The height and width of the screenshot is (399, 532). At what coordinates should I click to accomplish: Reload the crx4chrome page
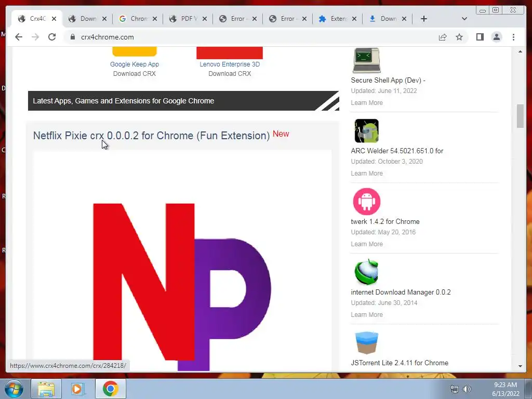click(x=52, y=37)
